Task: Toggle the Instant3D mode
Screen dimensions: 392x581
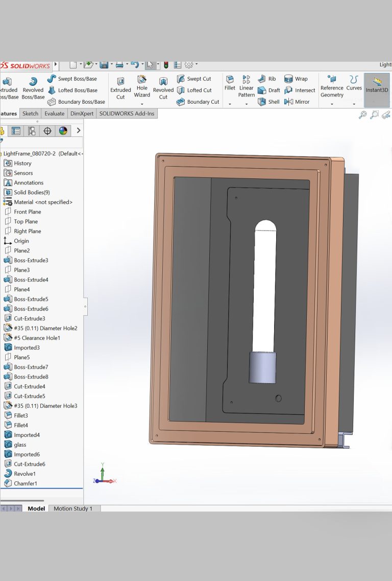Action: 377,85
